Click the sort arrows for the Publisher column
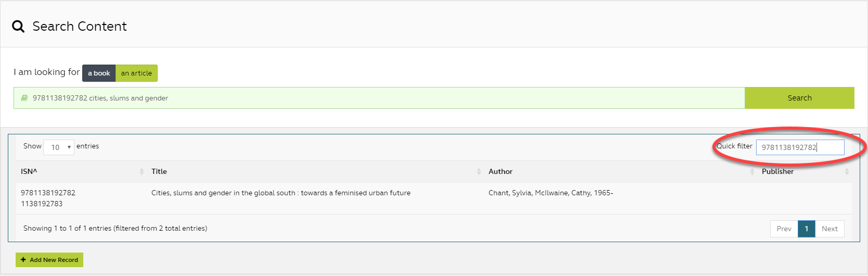The width and height of the screenshot is (868, 276). click(847, 171)
